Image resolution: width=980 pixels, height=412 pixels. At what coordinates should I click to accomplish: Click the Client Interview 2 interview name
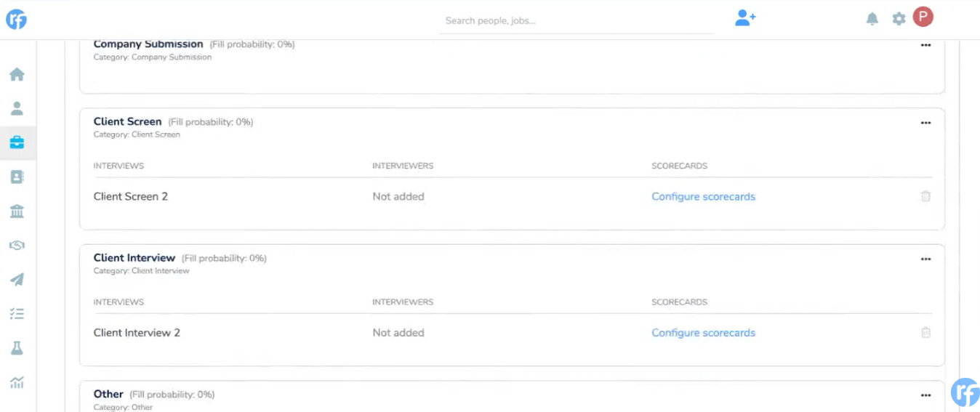click(137, 332)
